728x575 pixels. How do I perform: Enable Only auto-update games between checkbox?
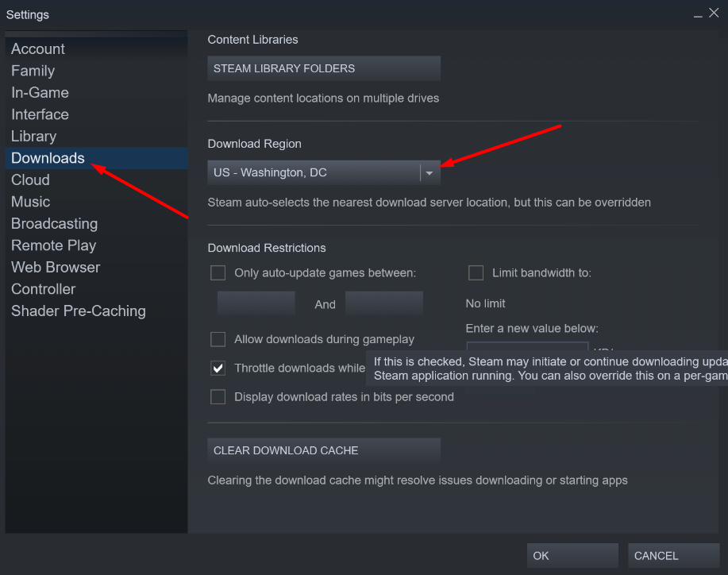pos(218,272)
